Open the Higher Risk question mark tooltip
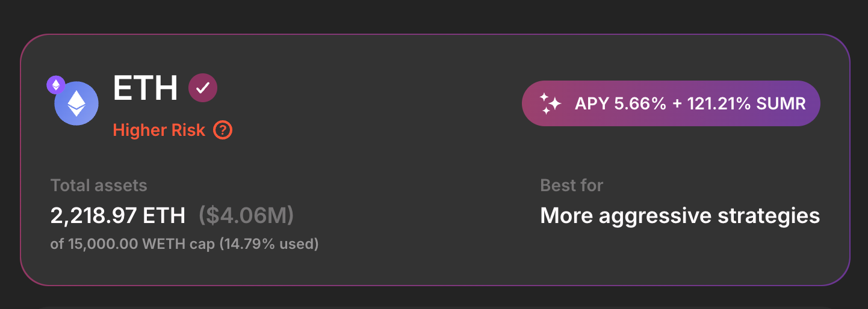Viewport: 868px width, 309px height. tap(223, 130)
